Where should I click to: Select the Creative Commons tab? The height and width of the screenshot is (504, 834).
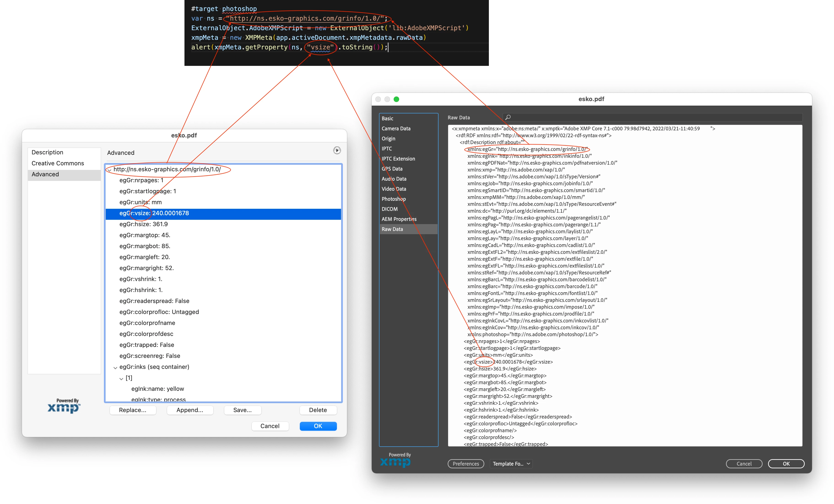57,163
